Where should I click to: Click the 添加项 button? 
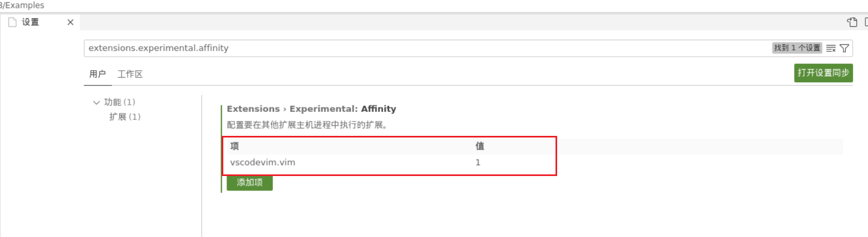point(249,182)
